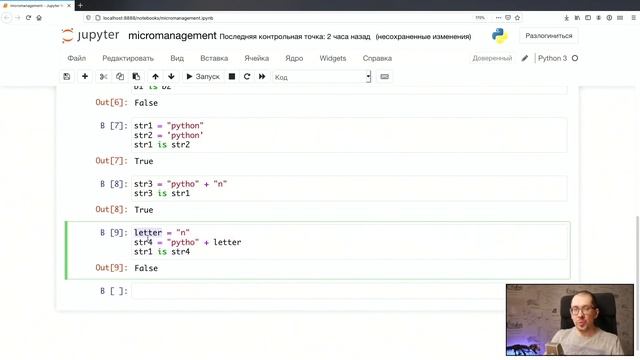
Task: Run the cell with the Запуск button
Action: coord(203,77)
